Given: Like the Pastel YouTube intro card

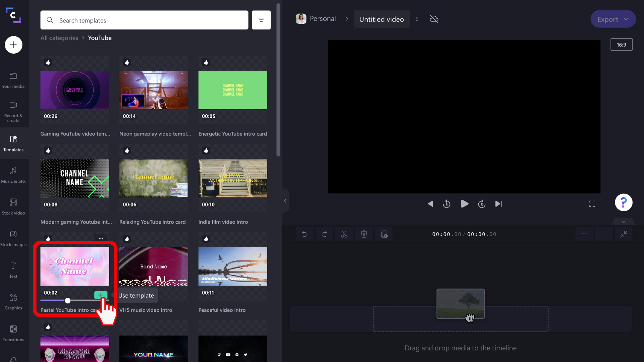Looking at the screenshot, I should (x=48, y=239).
